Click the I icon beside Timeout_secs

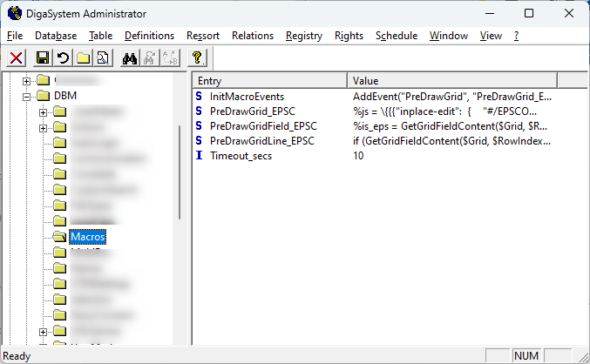tap(200, 155)
